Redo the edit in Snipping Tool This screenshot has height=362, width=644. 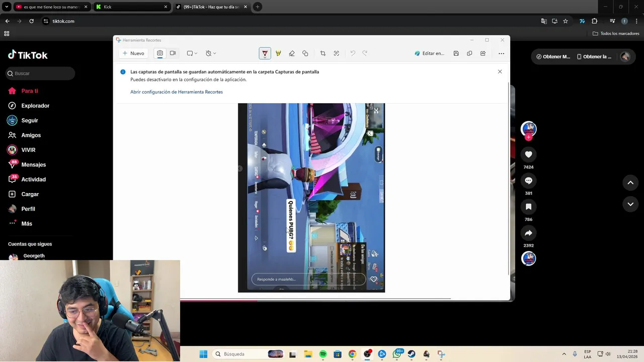365,53
